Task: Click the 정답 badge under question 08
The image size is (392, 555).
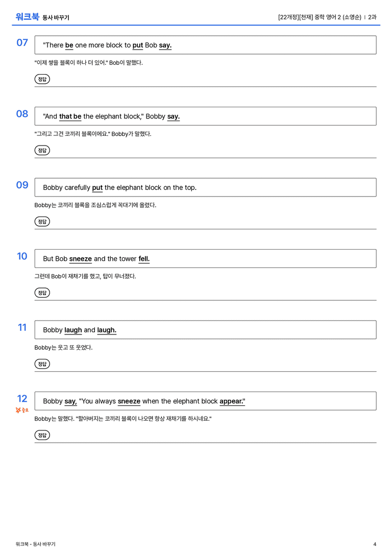Action: (42, 150)
